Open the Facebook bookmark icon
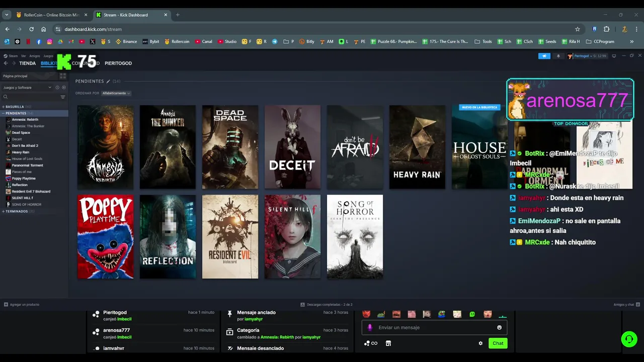 coord(39,41)
